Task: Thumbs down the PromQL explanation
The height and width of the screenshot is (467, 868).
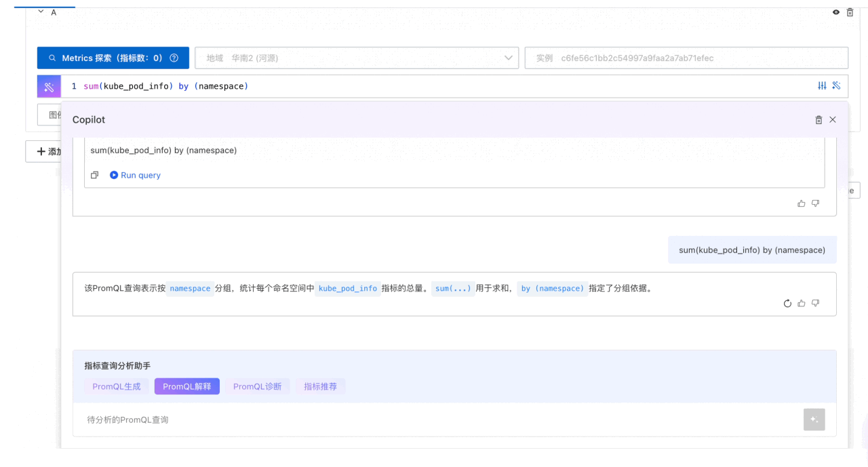Action: click(816, 304)
